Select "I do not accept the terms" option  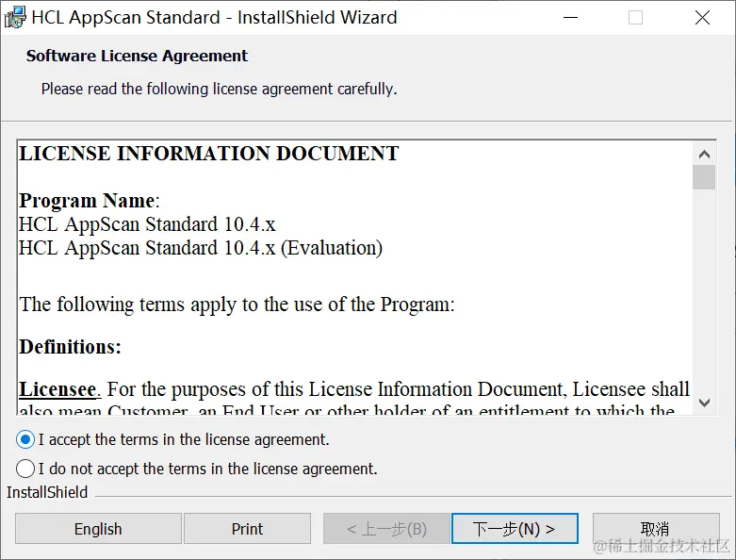(x=25, y=469)
